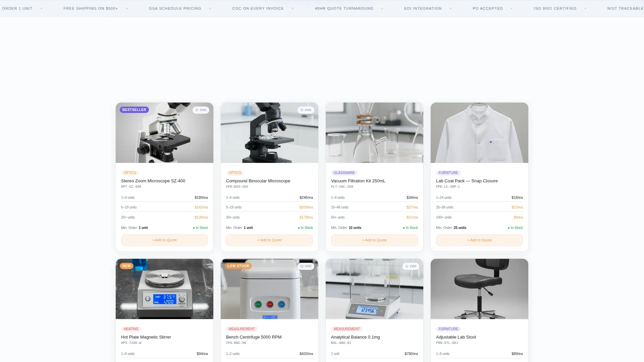The image size is (644, 362).
Task: Click COC badge on Stereo Zoom Microscope card
Action: (x=201, y=110)
